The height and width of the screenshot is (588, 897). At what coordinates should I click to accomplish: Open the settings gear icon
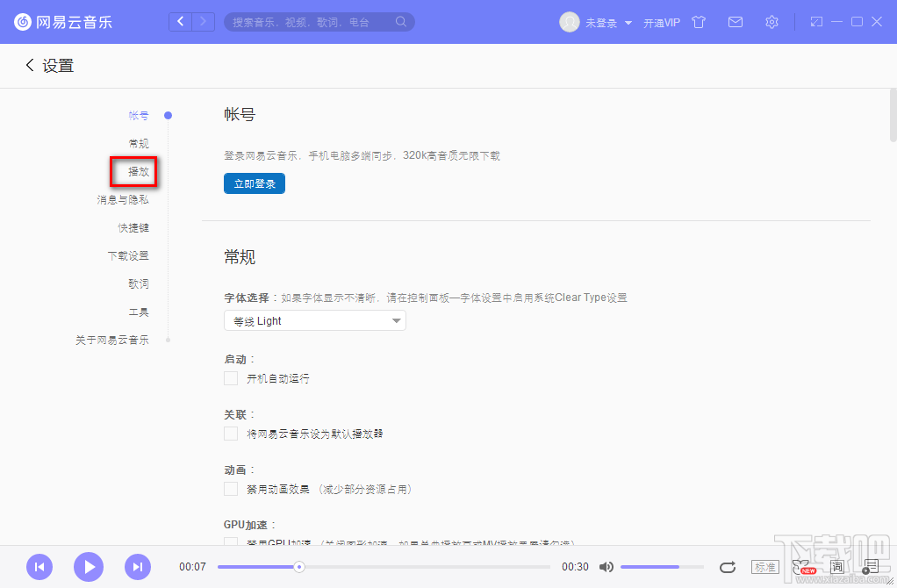click(771, 22)
